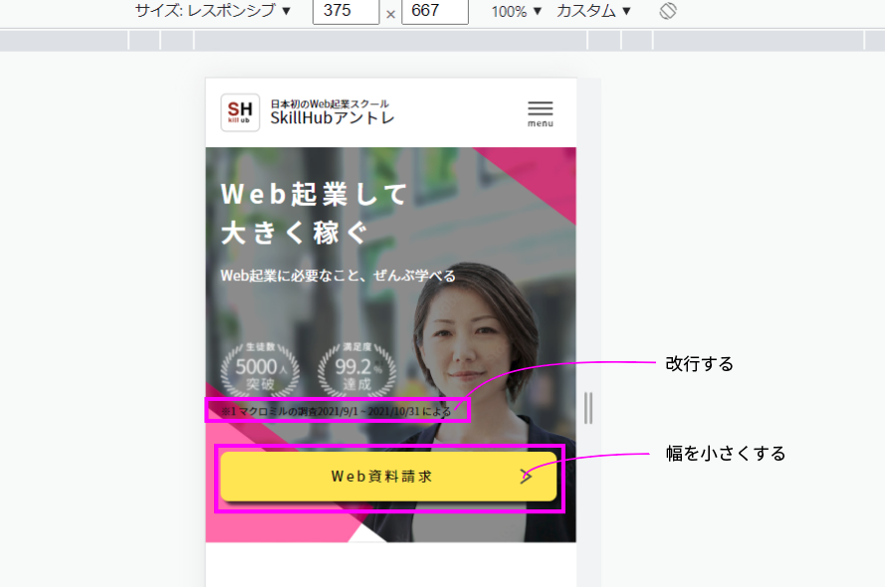Click the 日本初のWeb起業スクール tagline
Screen dimensions: 885x588
click(330, 103)
